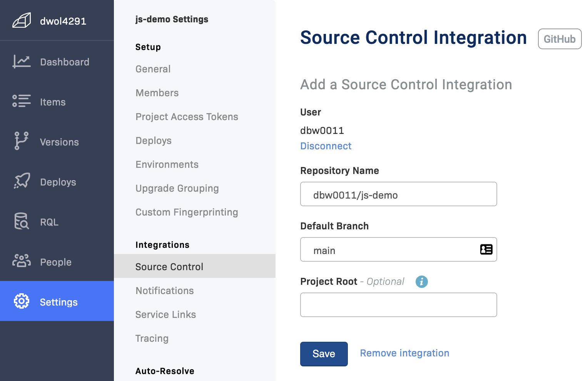Click the People group icon
Viewport: 588px width, 381px height.
[22, 261]
